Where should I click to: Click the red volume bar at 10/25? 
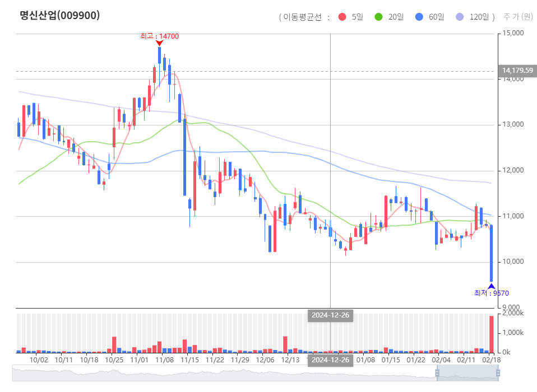[x=114, y=345]
